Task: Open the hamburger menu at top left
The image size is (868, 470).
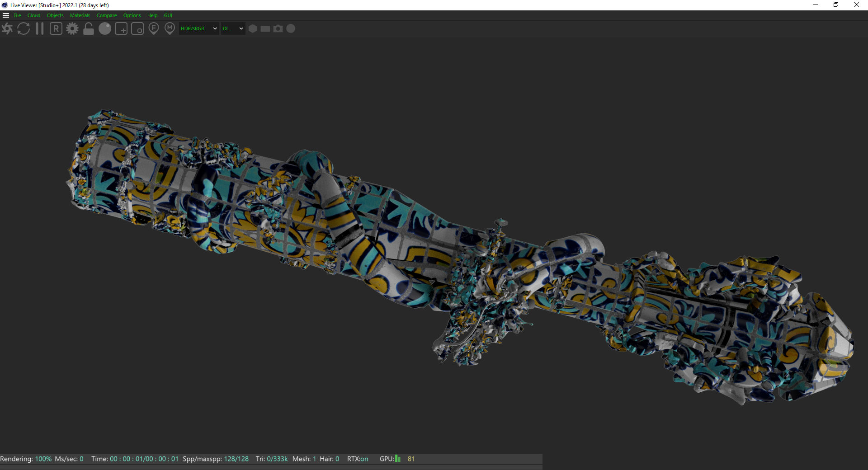Action: click(x=6, y=15)
